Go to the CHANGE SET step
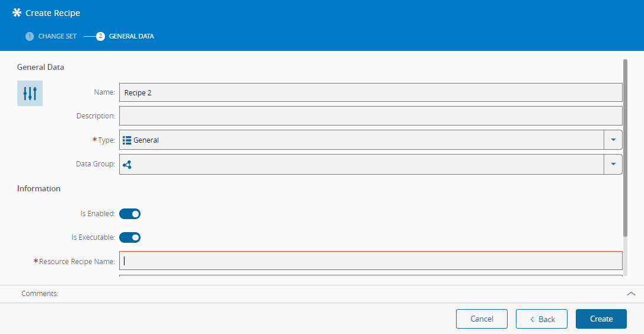 pos(57,36)
